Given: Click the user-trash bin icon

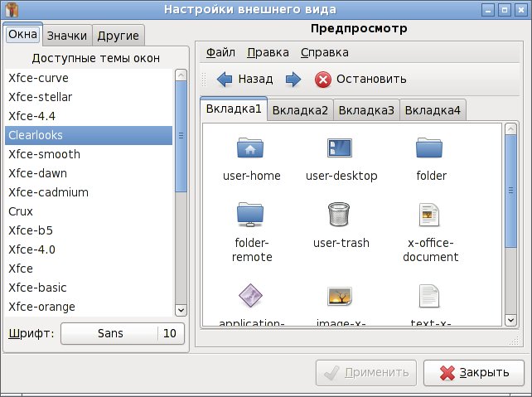Looking at the screenshot, I should click(x=339, y=214).
